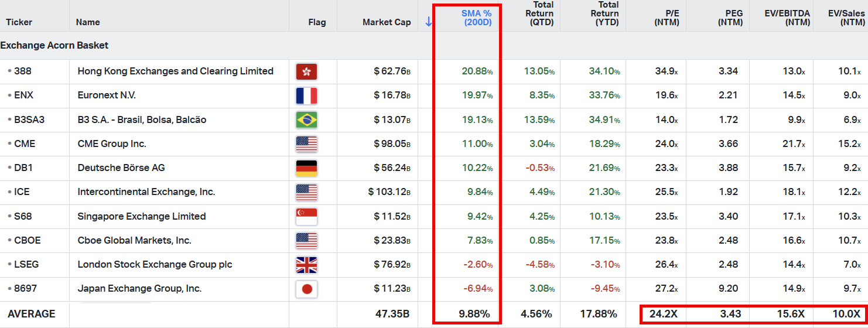Click the Brazil flag for B3 S.A.

(x=306, y=119)
